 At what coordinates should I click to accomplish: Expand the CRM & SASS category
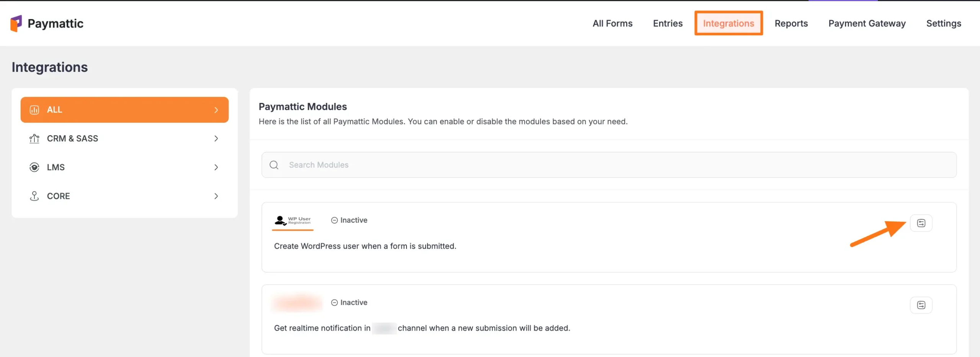(x=217, y=139)
